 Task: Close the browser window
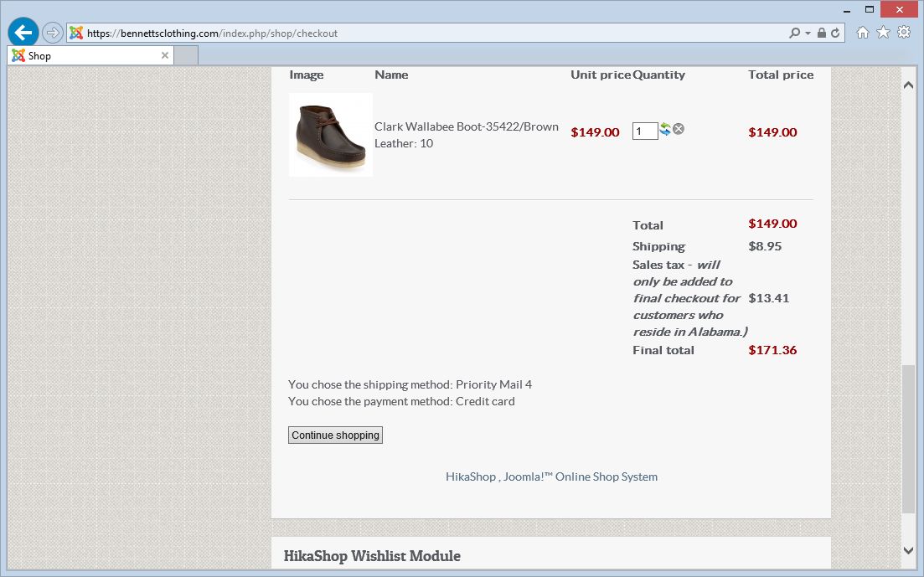click(x=899, y=9)
